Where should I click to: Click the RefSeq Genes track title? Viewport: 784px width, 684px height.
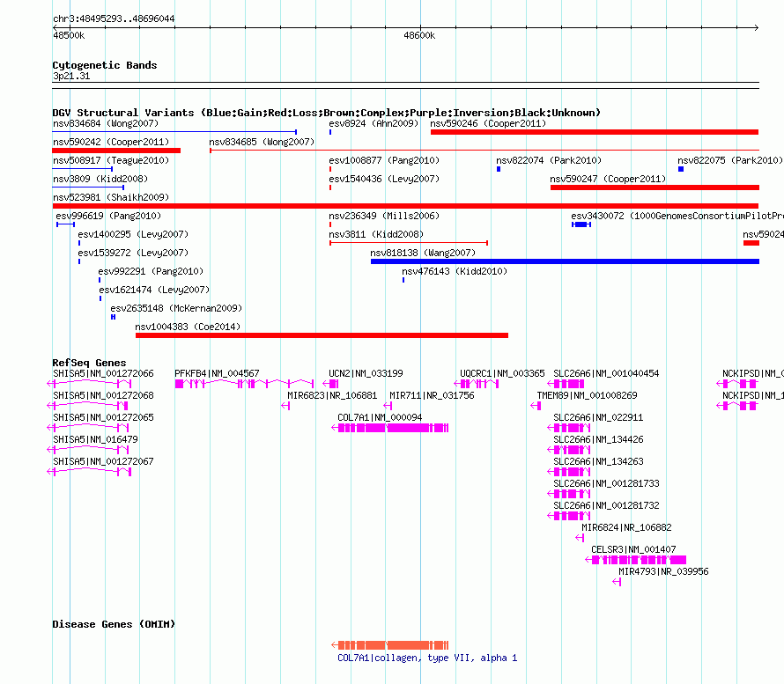[x=90, y=363]
